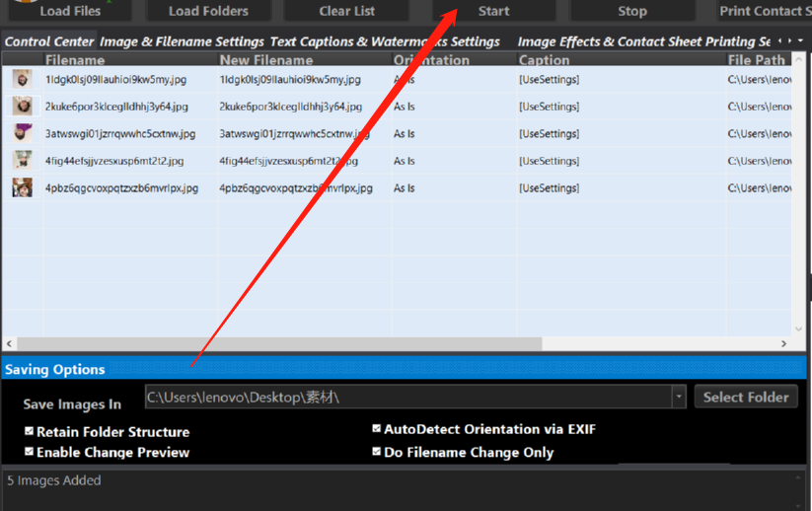
Task: Click the horizontal scrollbar right arrow
Action: point(783,343)
